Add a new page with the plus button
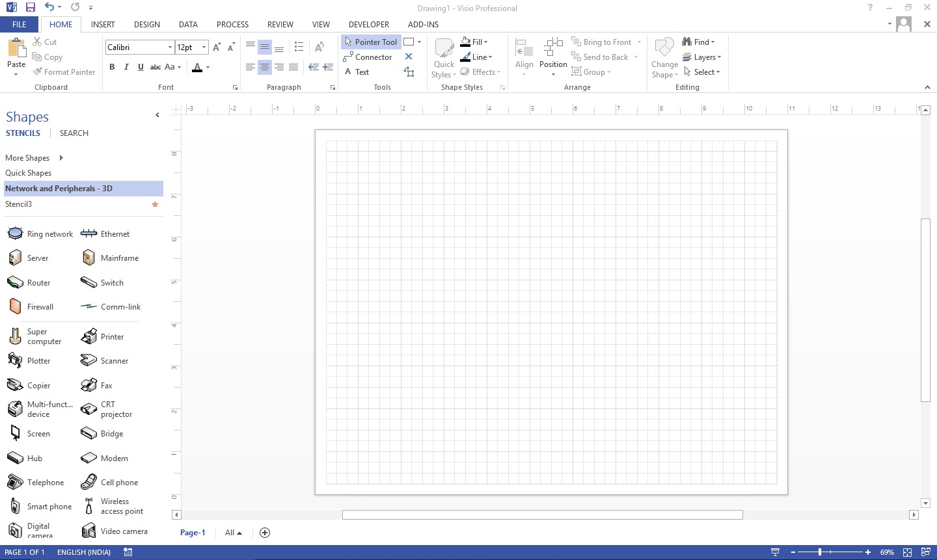 265,532
